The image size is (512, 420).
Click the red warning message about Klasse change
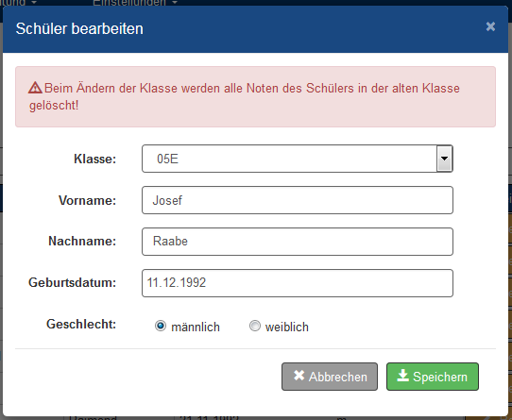pyautogui.click(x=255, y=96)
